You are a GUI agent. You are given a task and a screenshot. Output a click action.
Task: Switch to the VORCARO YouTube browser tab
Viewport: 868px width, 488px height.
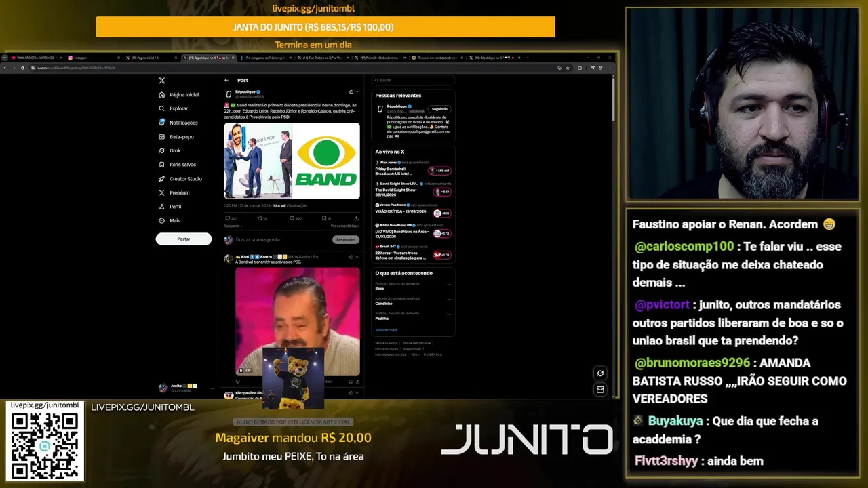[x=36, y=58]
